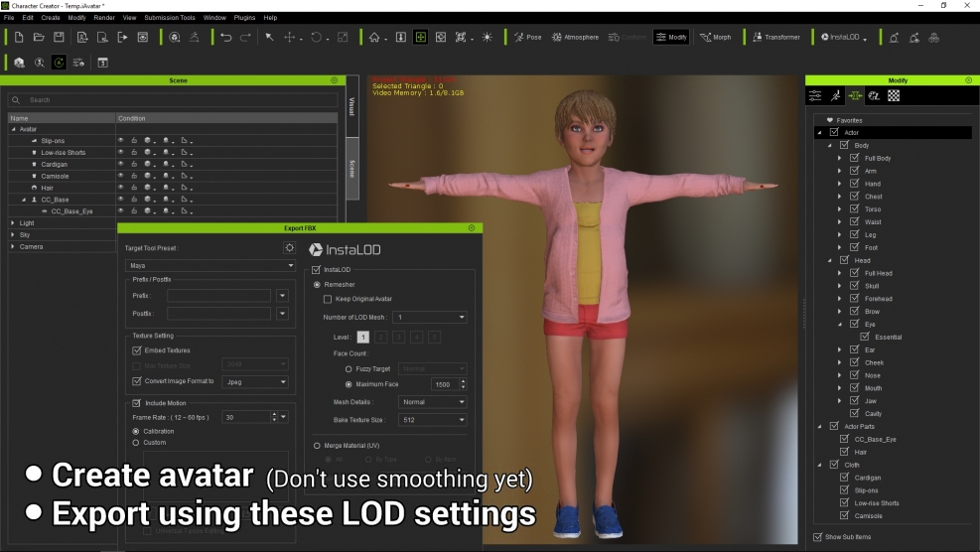
Task: Open the Target Tool Preset Maya dropdown
Action: click(x=210, y=266)
